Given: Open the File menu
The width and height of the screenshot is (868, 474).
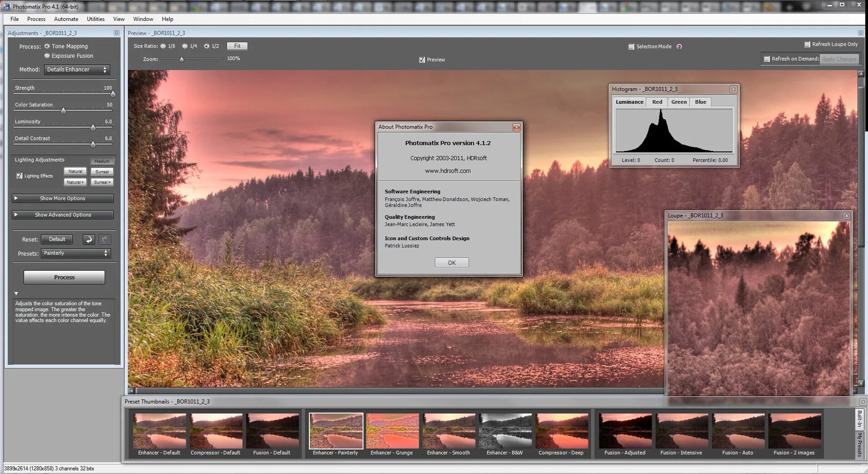Looking at the screenshot, I should pos(15,19).
